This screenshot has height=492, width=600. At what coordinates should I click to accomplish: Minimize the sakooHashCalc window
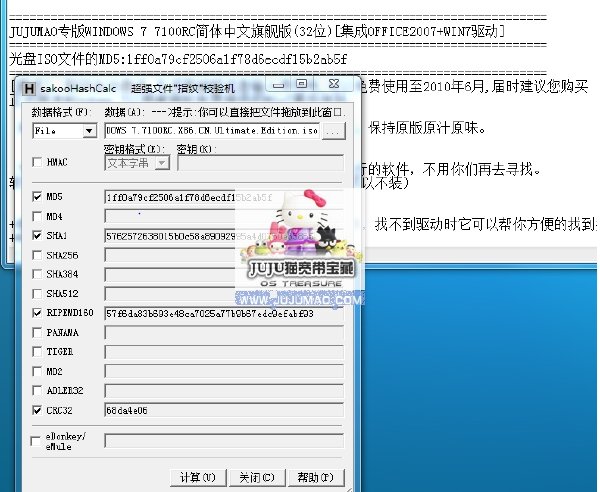(279, 85)
